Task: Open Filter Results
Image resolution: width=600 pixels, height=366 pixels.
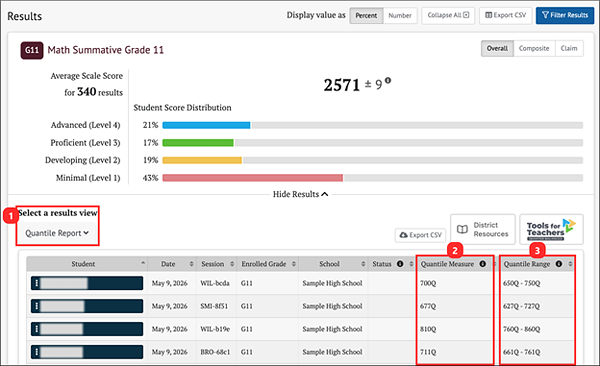Action: point(565,15)
